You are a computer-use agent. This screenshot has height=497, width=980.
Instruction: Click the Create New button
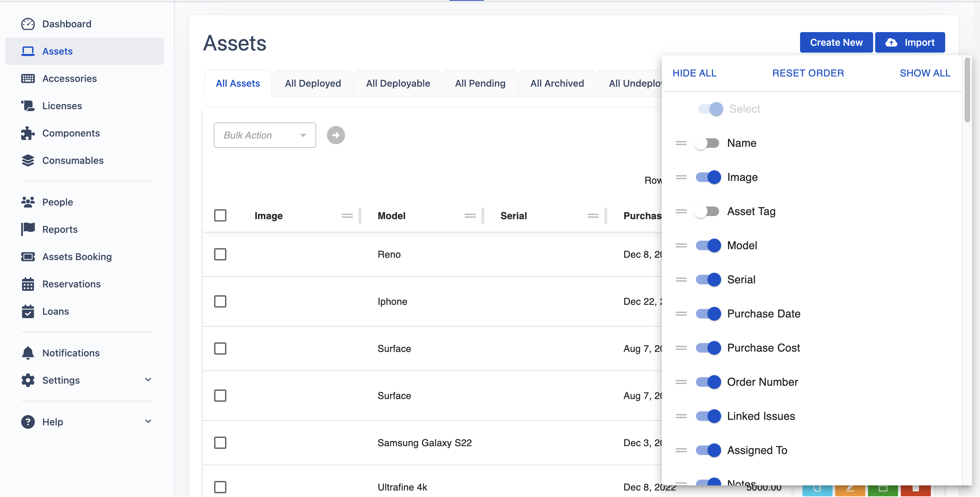[x=836, y=43]
